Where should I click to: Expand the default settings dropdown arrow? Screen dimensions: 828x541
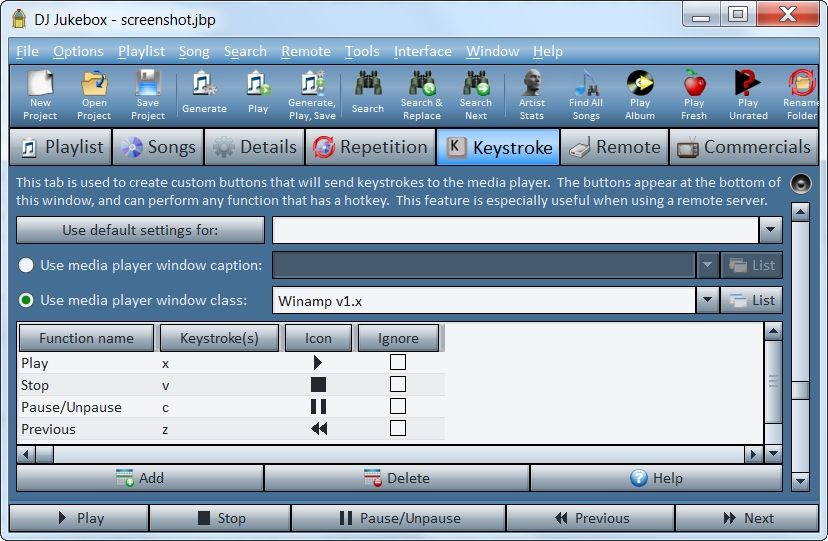coord(770,230)
